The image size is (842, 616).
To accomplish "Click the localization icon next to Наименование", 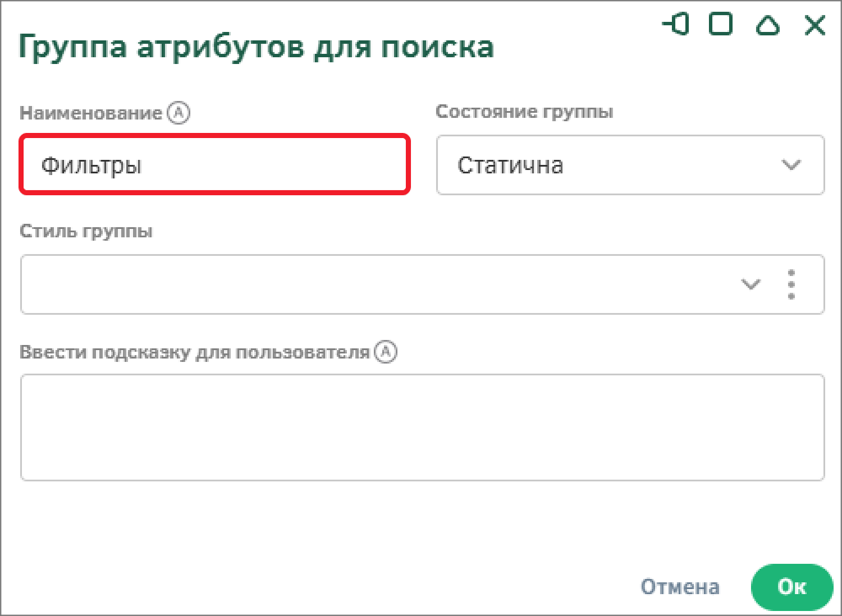I will coord(179,113).
